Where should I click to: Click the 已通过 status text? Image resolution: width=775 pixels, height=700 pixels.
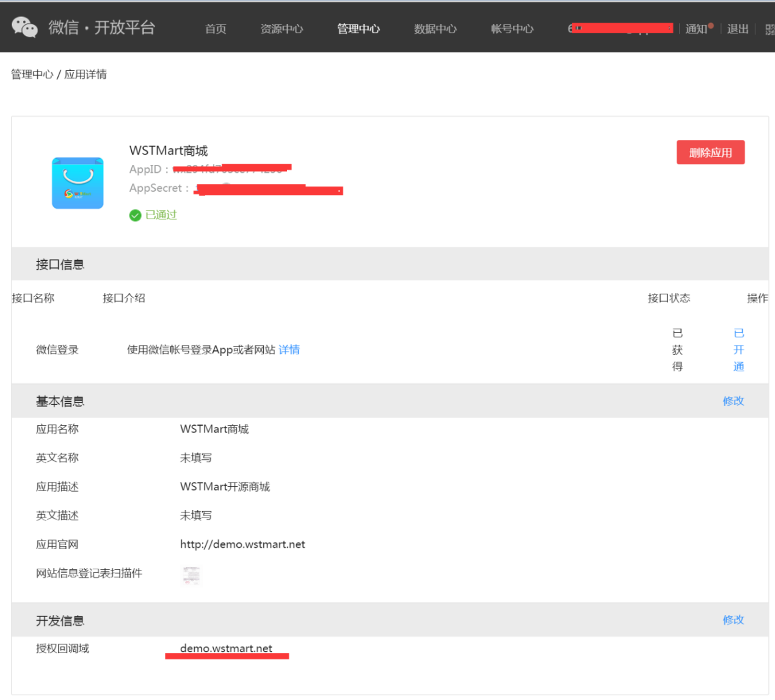click(x=161, y=215)
